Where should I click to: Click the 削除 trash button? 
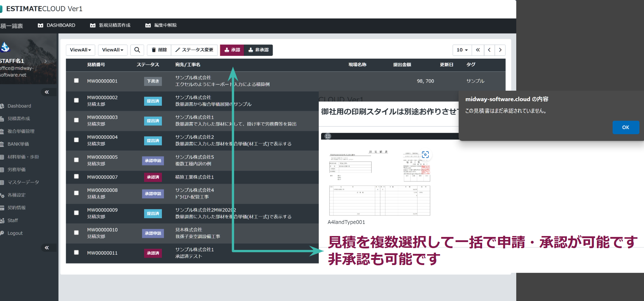159,50
